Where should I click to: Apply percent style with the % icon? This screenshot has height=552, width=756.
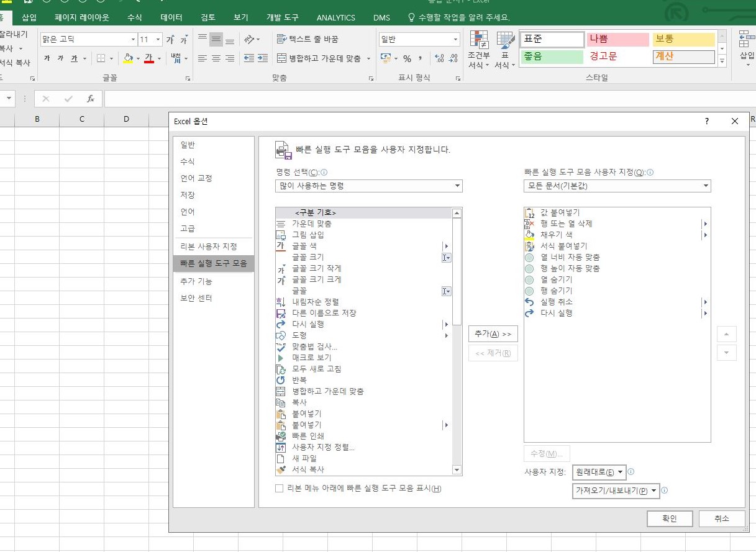(408, 58)
